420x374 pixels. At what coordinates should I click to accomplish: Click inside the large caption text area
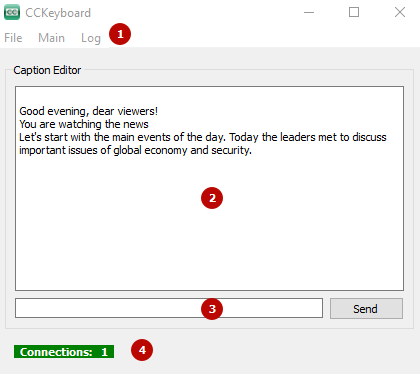click(x=209, y=189)
